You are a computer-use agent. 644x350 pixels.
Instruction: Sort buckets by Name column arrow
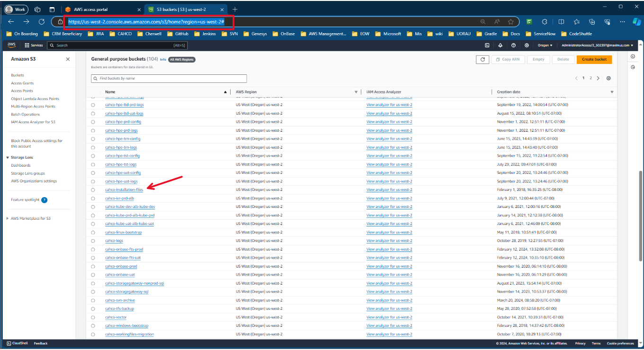pos(225,92)
